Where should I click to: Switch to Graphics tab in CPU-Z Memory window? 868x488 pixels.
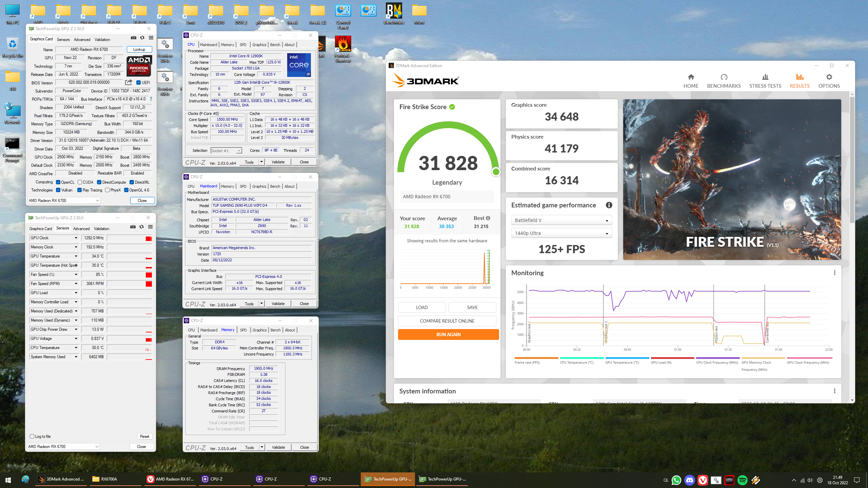259,330
